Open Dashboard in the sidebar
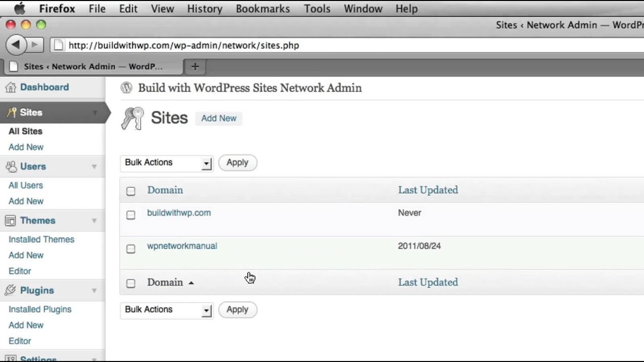The width and height of the screenshot is (644, 362). (44, 87)
